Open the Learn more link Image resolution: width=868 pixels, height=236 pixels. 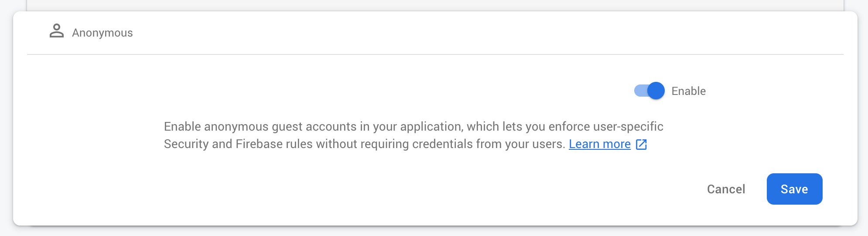[599, 144]
